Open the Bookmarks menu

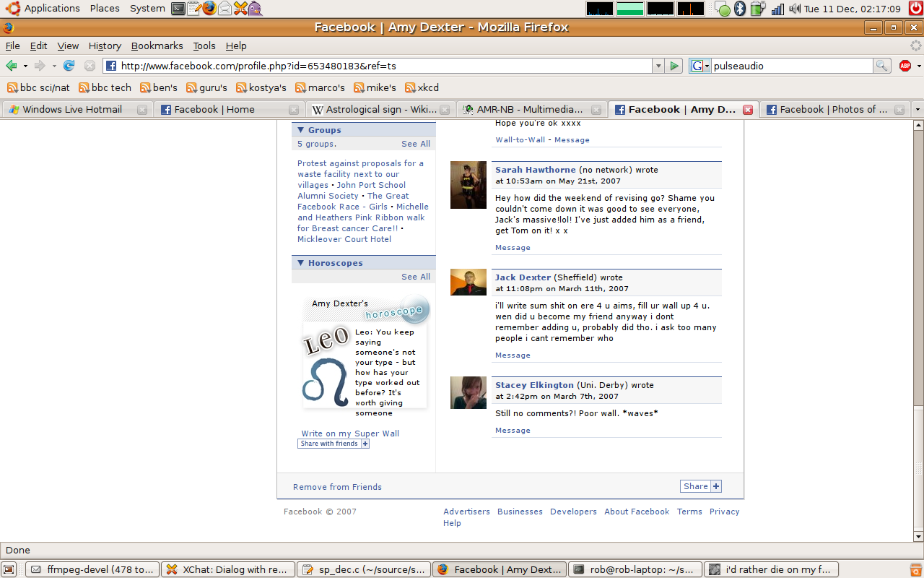coord(157,46)
